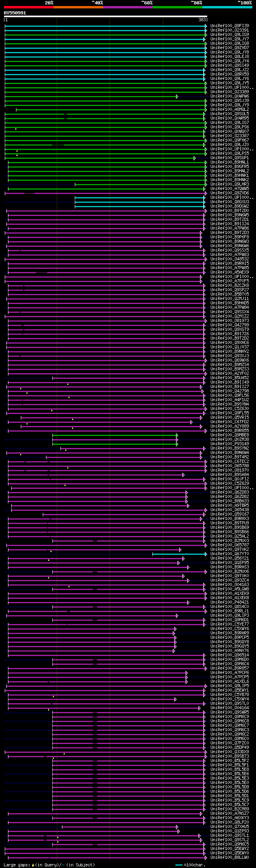256x868 pixels.
Task: Click the cyan =100char. scale legend bar
Action: point(179,865)
